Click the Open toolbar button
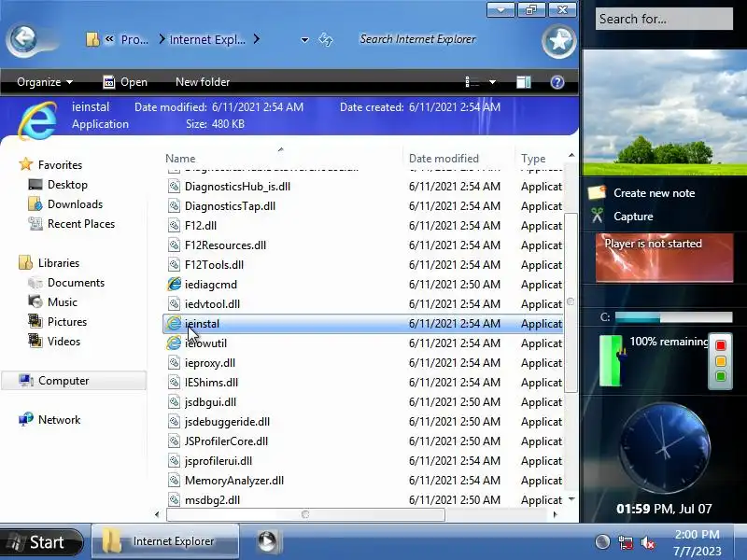 125,82
